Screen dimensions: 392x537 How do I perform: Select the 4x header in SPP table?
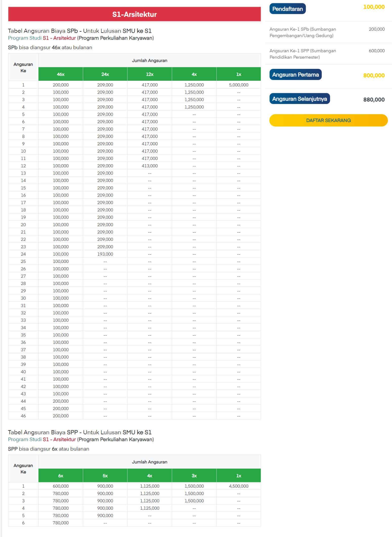(150, 476)
